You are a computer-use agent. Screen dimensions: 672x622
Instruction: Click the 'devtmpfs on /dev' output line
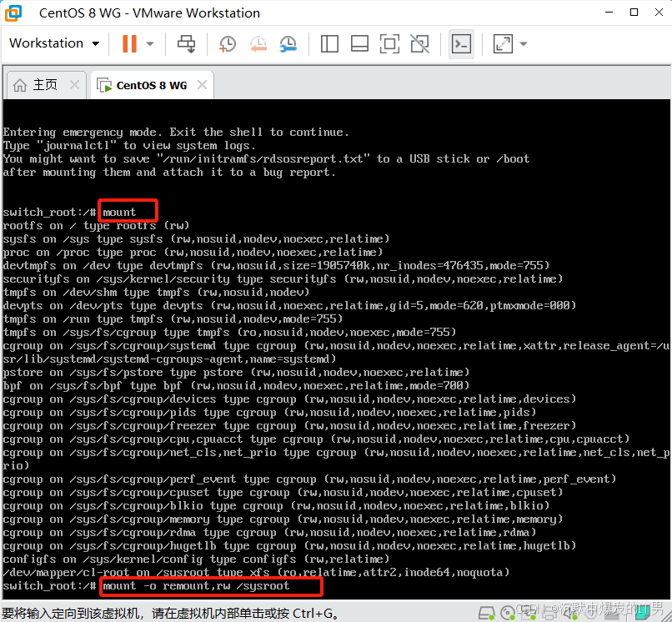coord(276,265)
